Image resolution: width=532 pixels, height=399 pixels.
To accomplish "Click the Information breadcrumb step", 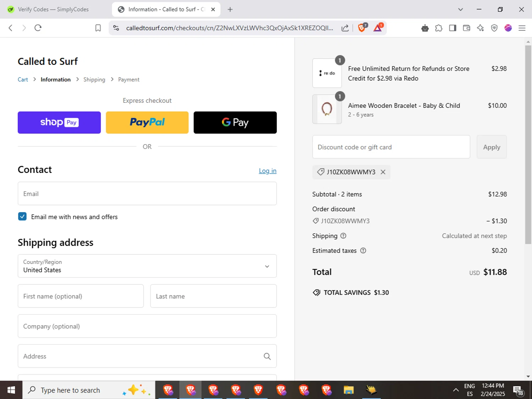I will click(56, 79).
